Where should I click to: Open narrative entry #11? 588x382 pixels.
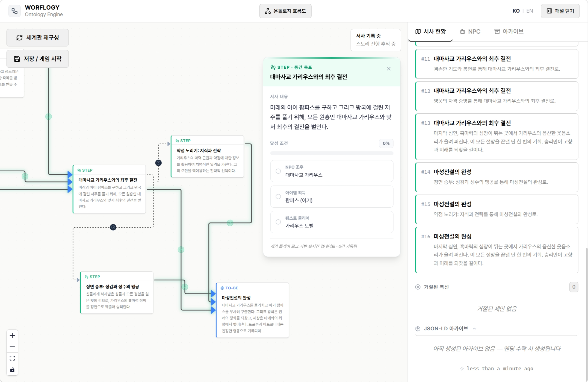click(497, 64)
